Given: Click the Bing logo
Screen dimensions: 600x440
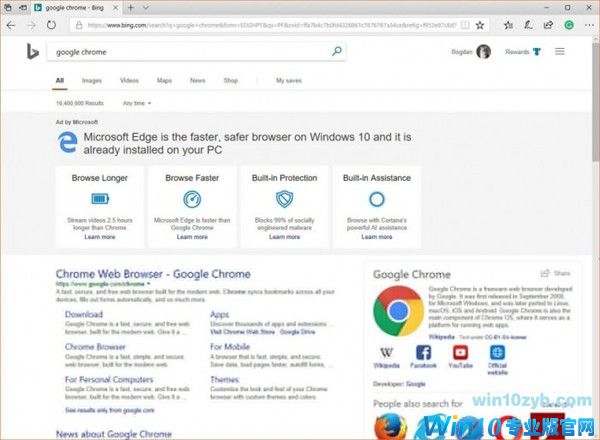Looking at the screenshot, I should [x=33, y=52].
